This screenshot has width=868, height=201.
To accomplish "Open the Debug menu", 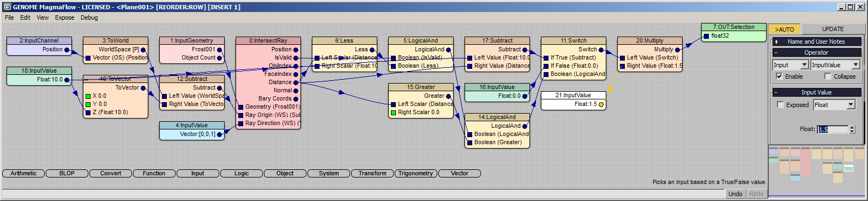I will click(89, 17).
